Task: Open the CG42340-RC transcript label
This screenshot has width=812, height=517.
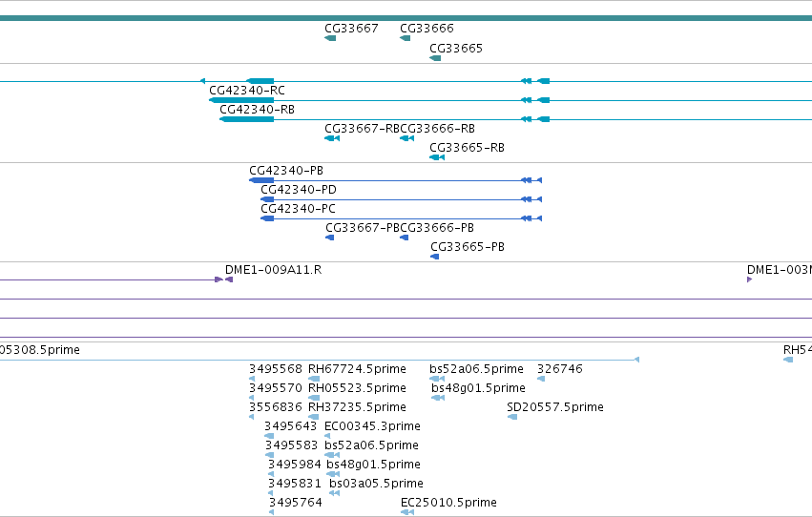Action: point(247,91)
